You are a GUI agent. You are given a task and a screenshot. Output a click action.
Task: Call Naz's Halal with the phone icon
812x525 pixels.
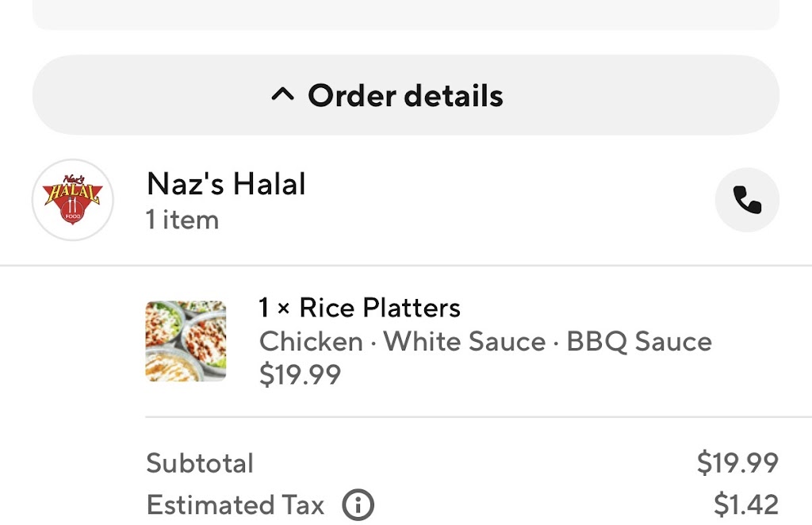coord(747,200)
